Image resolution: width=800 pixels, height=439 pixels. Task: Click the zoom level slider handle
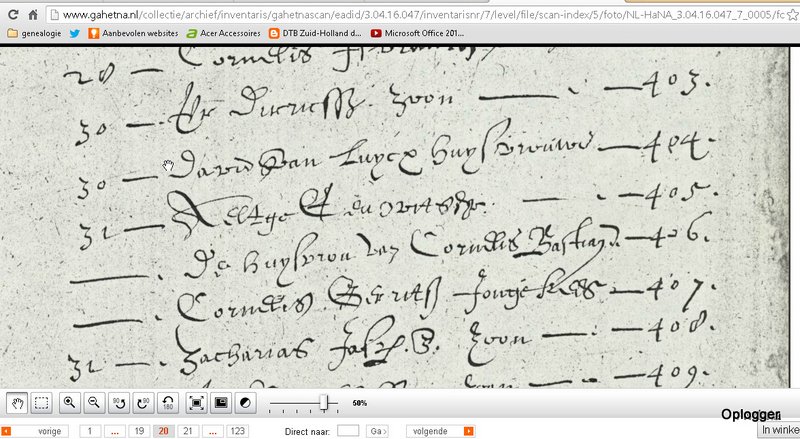pyautogui.click(x=324, y=403)
